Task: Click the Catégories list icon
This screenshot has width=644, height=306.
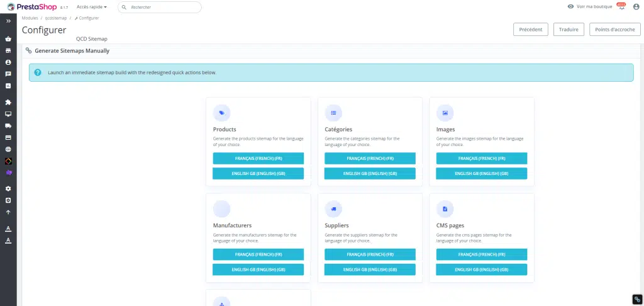Action: pyautogui.click(x=333, y=113)
